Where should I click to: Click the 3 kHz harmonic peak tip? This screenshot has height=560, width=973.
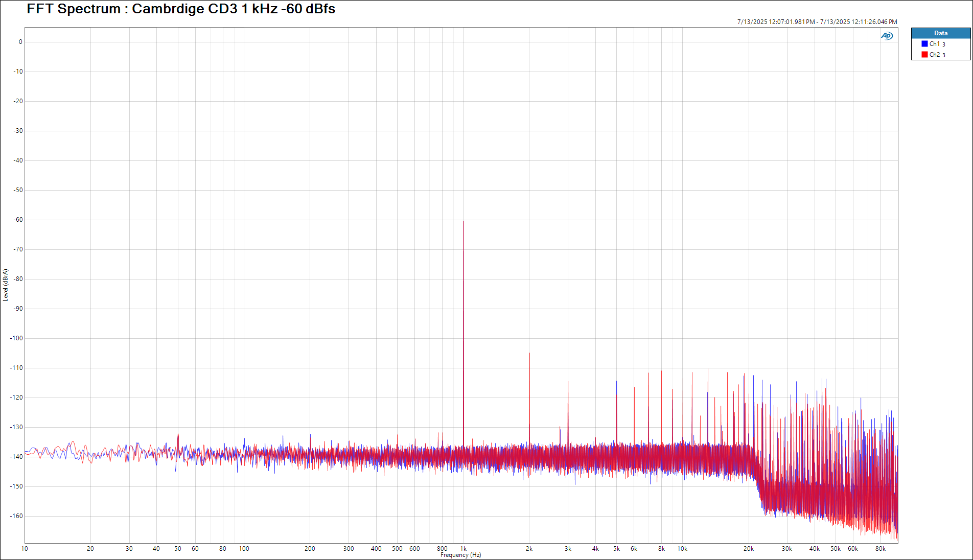coord(568,381)
